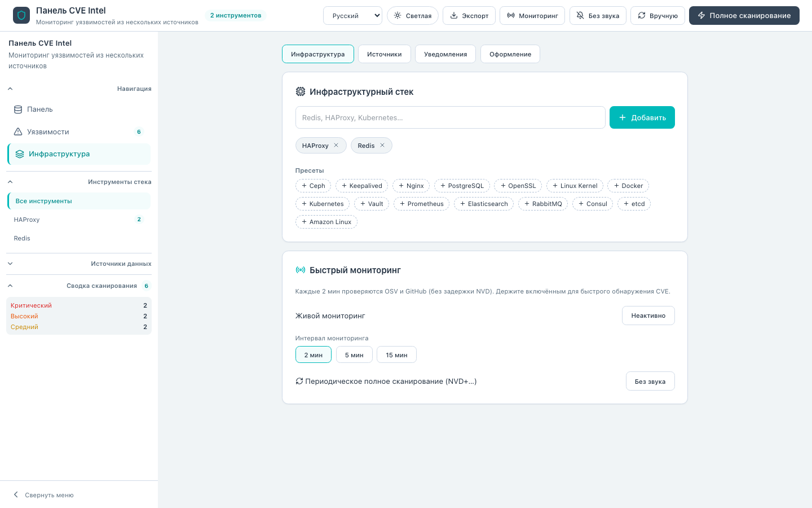Toggle the Светлая theme button
Image resolution: width=812 pixels, height=508 pixels.
(x=413, y=16)
